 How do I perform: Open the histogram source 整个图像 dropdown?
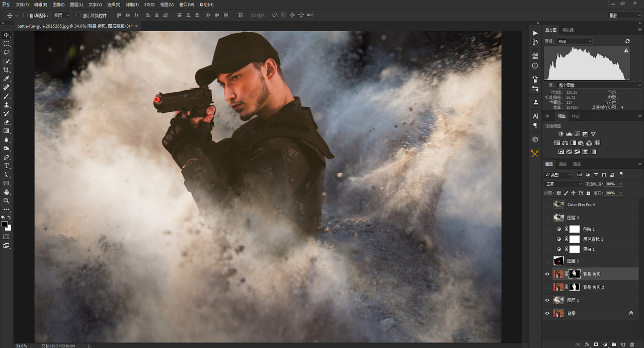tap(599, 86)
